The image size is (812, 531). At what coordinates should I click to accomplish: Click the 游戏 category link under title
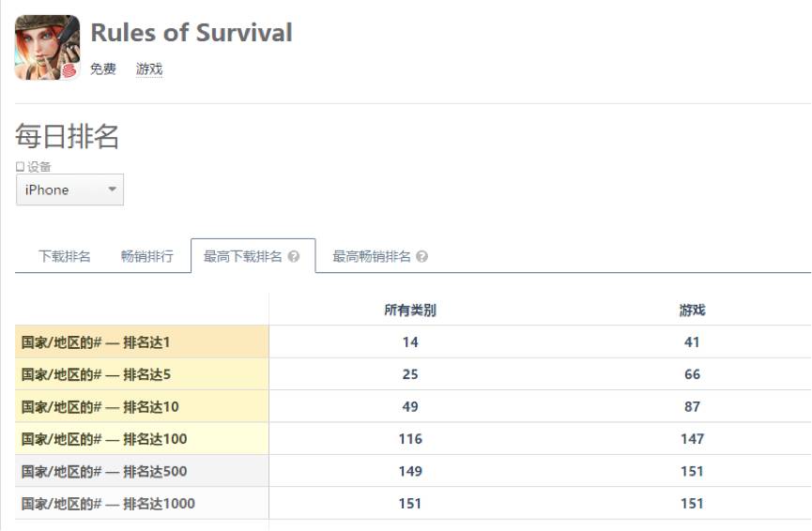149,69
